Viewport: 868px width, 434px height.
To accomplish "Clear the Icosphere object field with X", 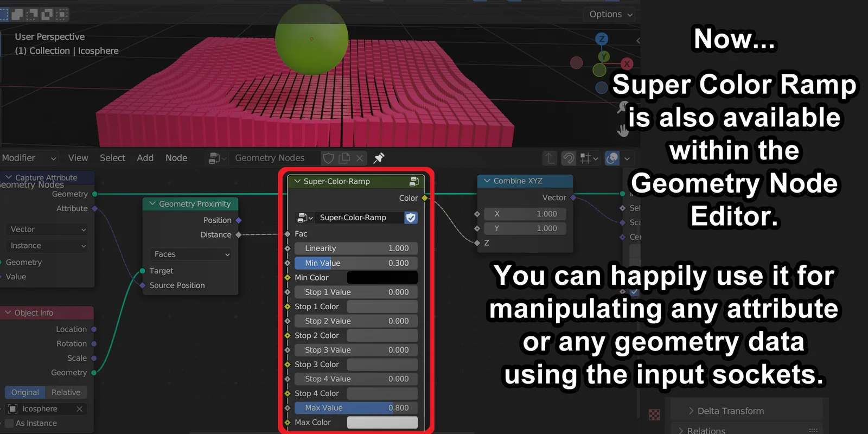I will point(79,409).
